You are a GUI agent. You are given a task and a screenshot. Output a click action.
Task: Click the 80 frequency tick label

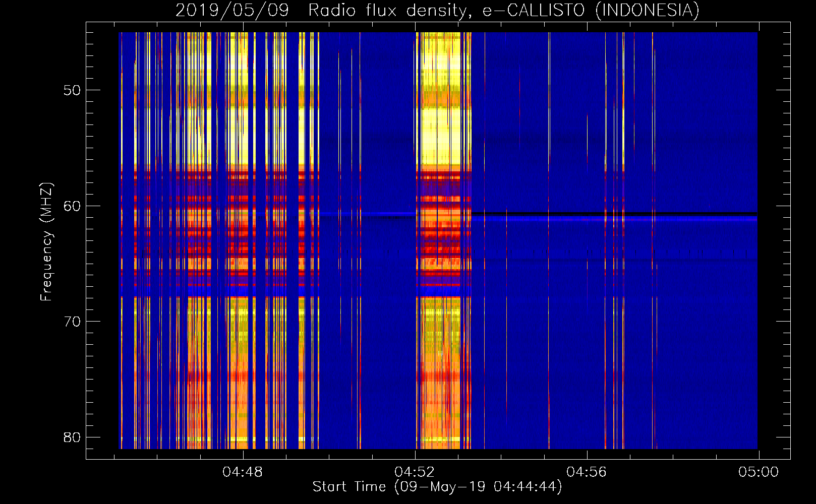point(72,437)
